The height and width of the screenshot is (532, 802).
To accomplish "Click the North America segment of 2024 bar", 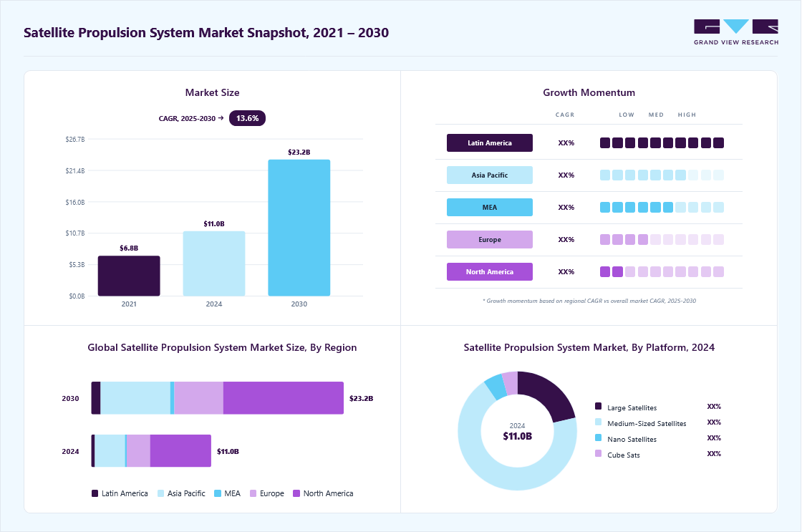I will (180, 450).
